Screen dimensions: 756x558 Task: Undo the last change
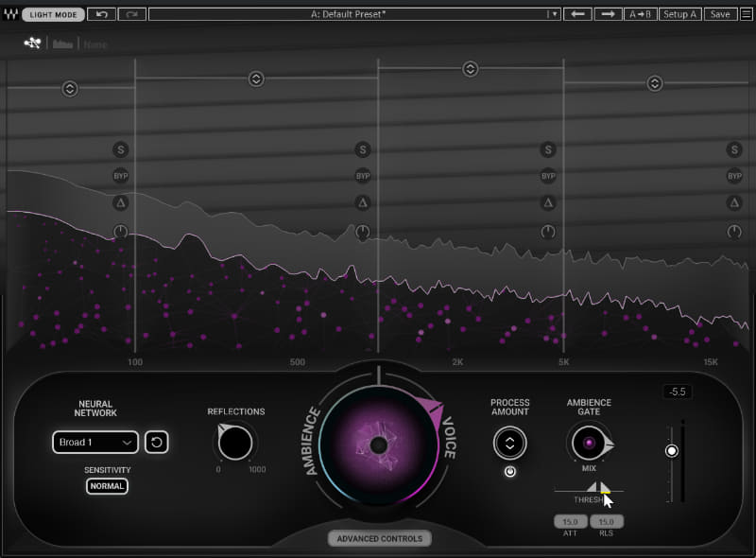tap(101, 14)
